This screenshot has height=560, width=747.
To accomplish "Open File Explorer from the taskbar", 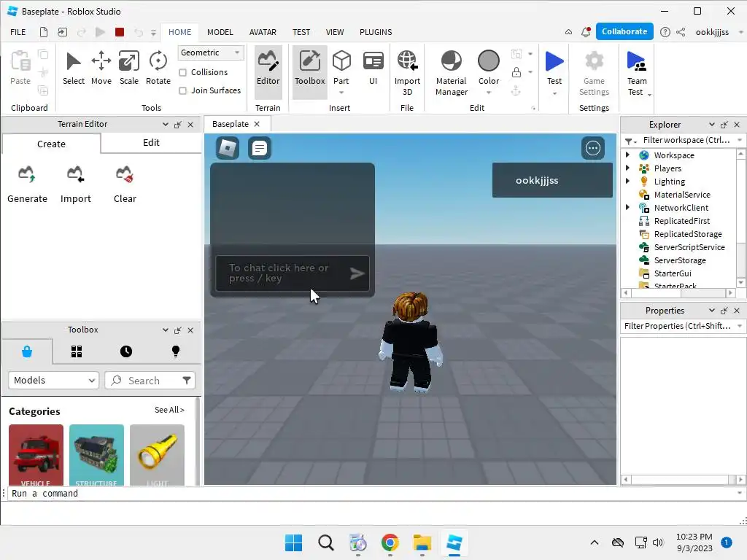I will coord(422,542).
